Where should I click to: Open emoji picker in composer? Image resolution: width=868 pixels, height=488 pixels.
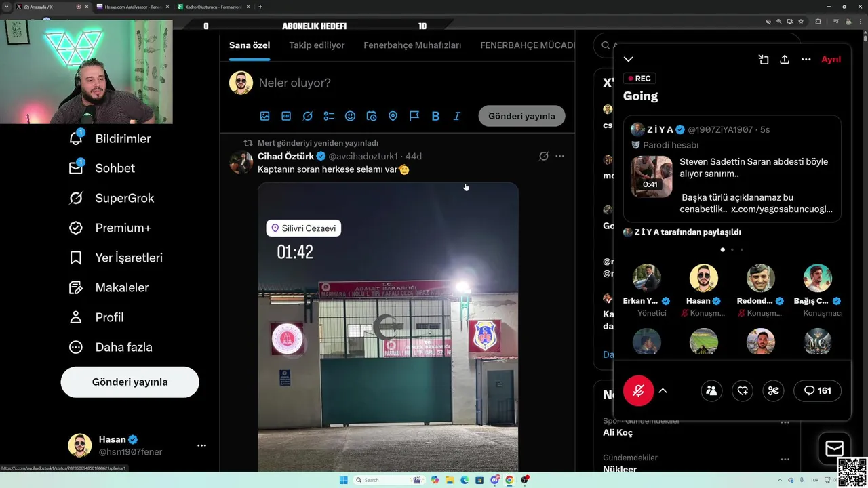click(350, 116)
